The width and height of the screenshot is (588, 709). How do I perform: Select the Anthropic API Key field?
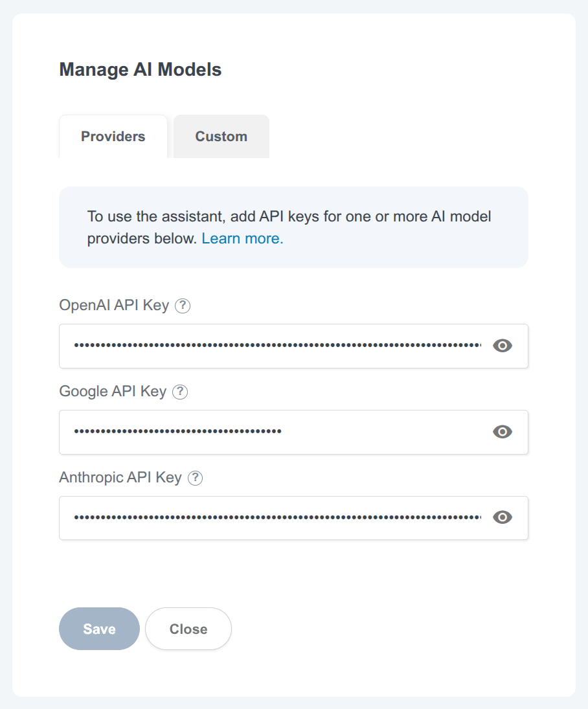[x=259, y=517]
